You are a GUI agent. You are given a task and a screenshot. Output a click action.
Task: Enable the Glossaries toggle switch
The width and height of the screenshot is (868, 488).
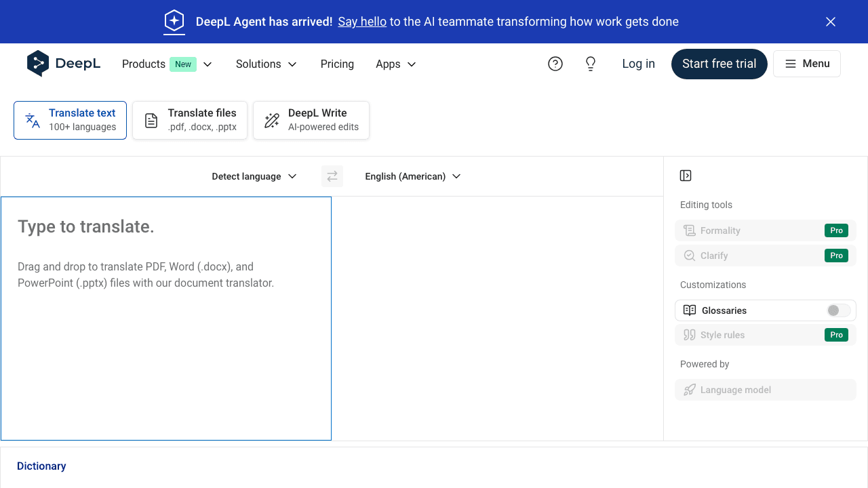837,310
